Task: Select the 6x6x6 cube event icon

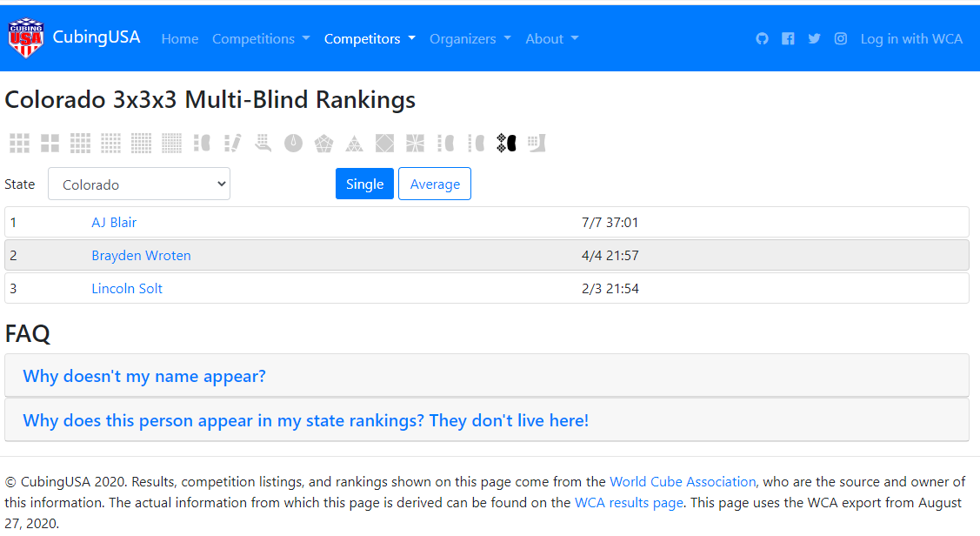Action: click(141, 144)
